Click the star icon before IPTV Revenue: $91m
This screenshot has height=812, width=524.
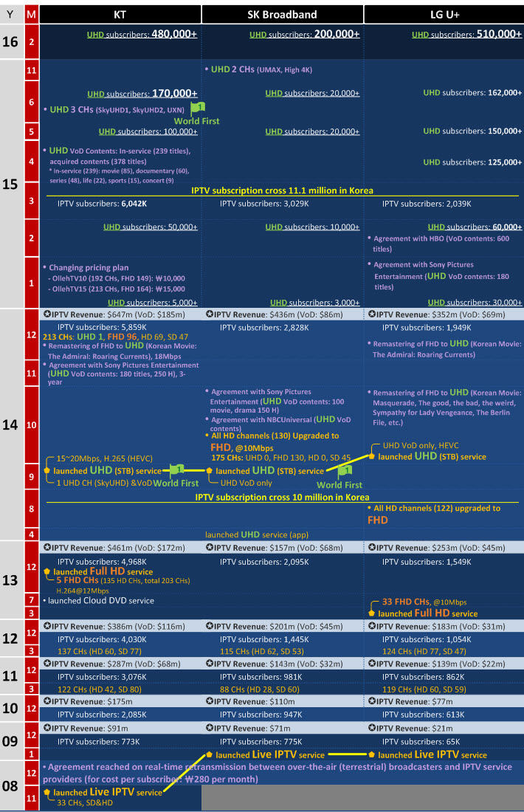(x=47, y=728)
